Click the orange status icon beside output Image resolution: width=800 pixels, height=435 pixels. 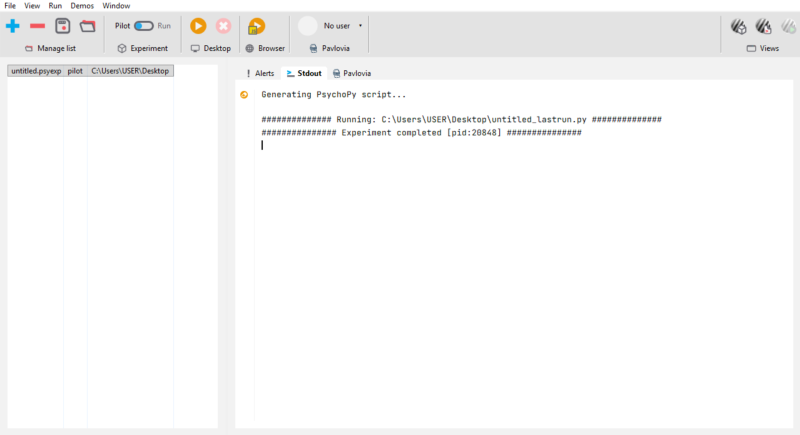[244, 94]
